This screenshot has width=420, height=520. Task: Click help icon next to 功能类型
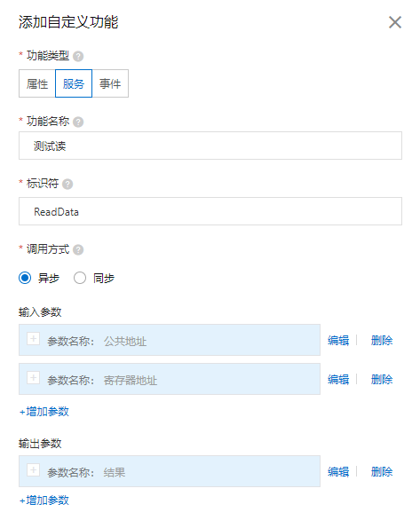pyautogui.click(x=78, y=57)
